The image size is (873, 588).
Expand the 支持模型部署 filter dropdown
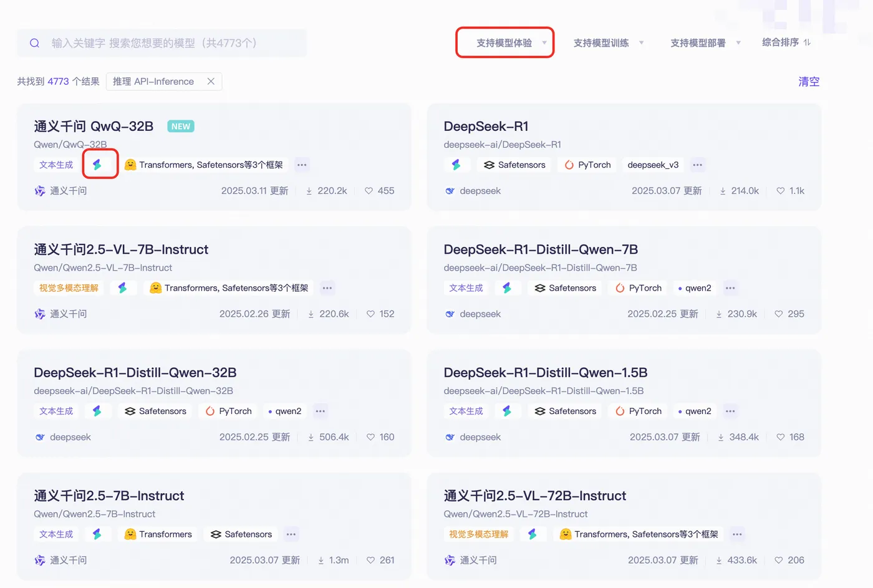point(705,43)
